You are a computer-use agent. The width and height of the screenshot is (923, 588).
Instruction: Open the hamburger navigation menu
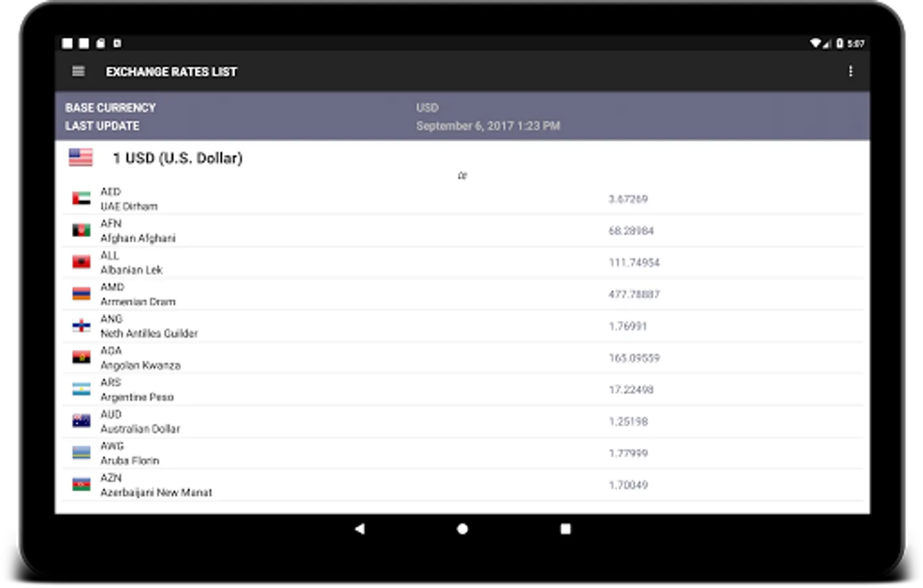78,71
